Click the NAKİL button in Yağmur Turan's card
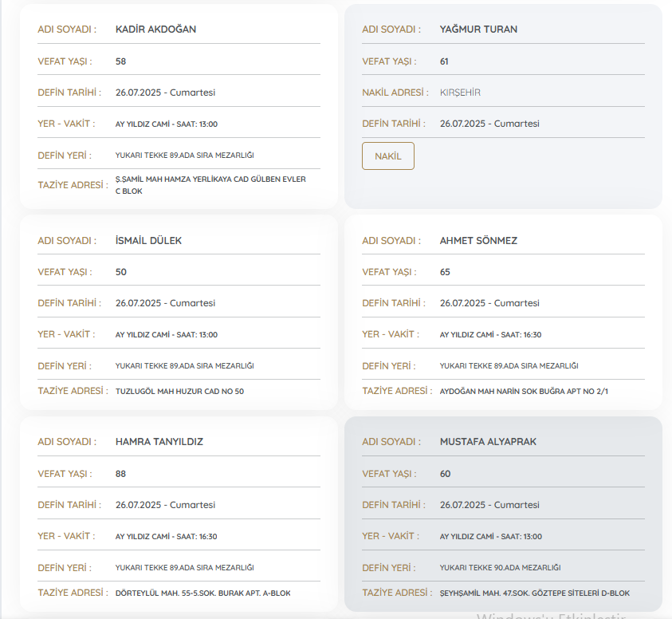Viewport: 672px width, 619px height. [x=387, y=156]
